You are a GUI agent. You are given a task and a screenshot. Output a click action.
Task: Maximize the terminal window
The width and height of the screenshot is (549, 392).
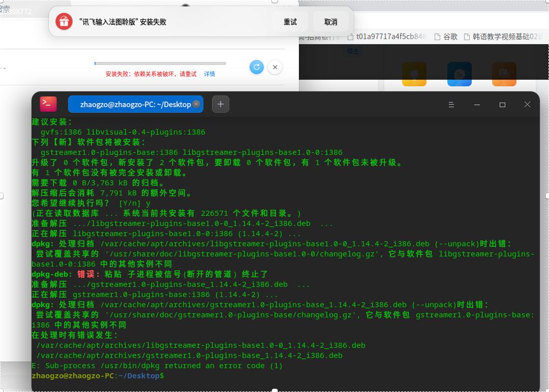click(x=502, y=105)
